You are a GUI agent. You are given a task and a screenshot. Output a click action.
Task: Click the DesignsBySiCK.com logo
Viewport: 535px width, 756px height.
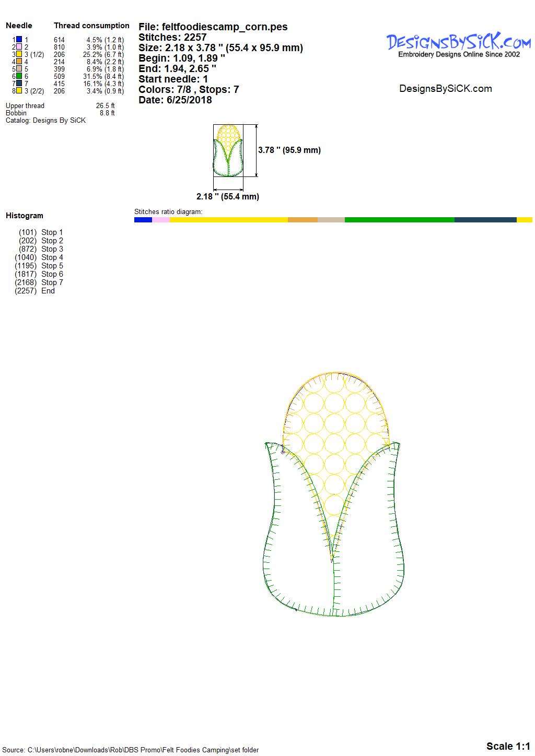(458, 44)
